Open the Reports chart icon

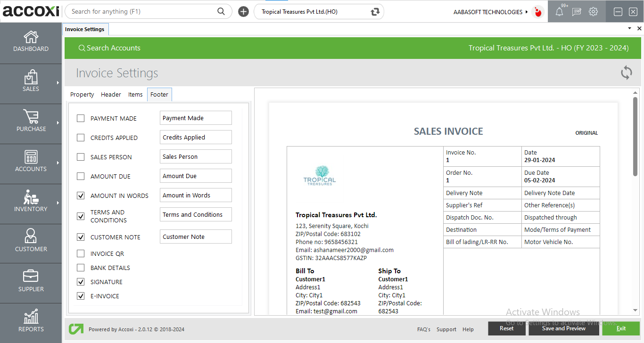[31, 317]
